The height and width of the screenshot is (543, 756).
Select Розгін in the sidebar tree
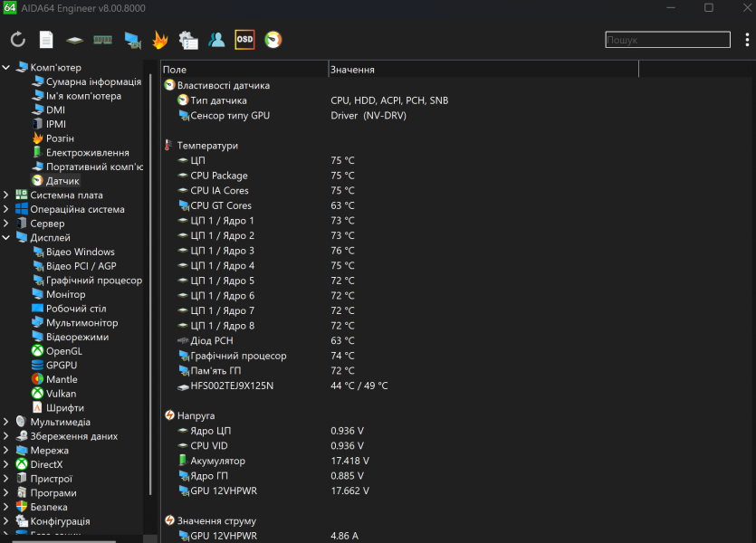[60, 138]
